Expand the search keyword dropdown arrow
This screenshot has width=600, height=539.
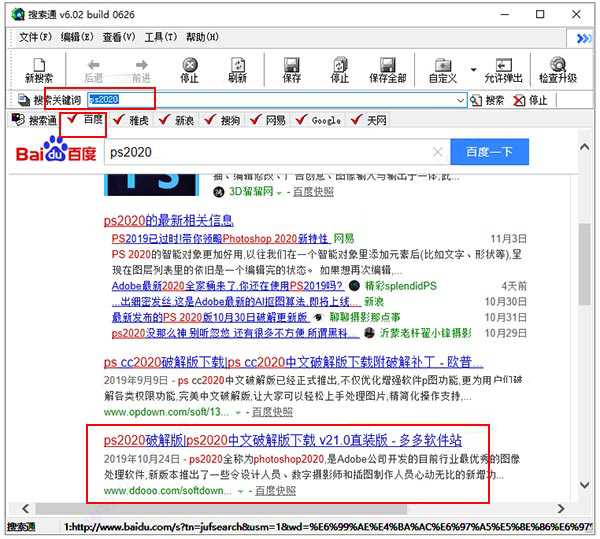pyautogui.click(x=461, y=100)
